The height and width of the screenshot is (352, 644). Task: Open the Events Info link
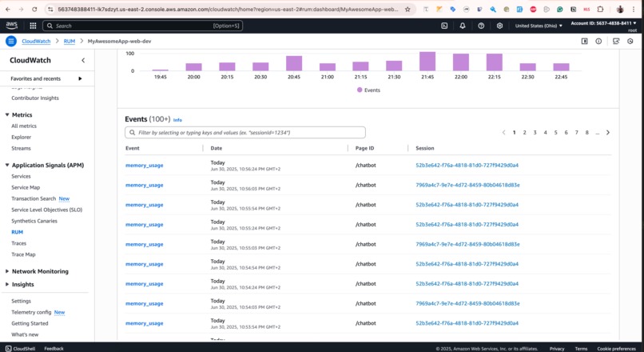tap(177, 120)
